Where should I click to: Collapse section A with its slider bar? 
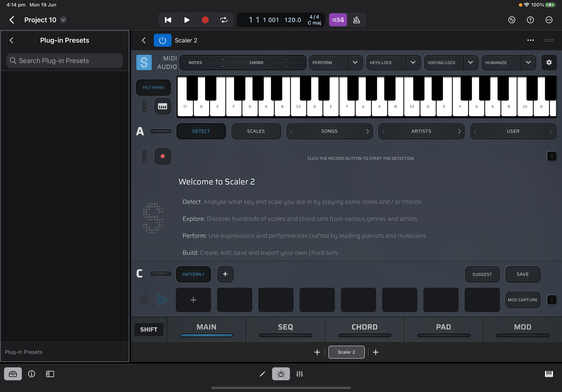click(161, 131)
